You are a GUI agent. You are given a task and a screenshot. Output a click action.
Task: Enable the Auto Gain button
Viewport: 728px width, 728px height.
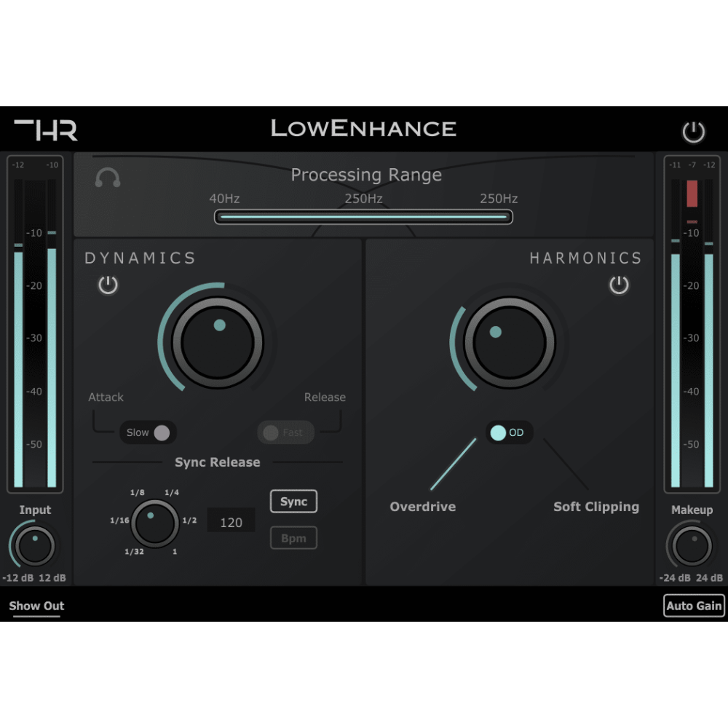[x=694, y=606]
